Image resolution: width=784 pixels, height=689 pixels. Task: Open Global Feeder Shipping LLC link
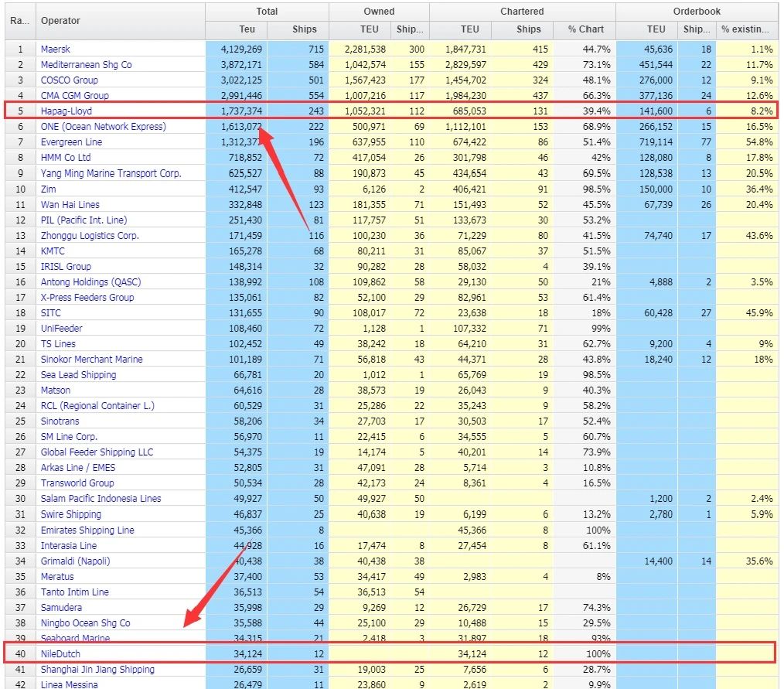tap(97, 452)
